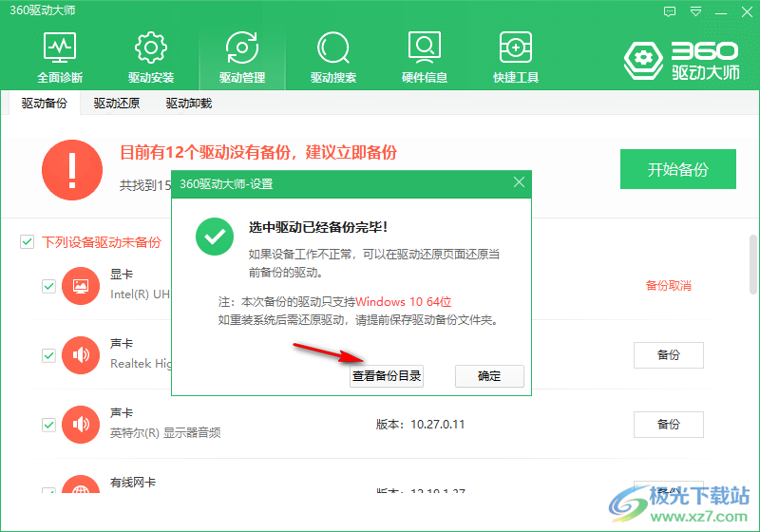760x532 pixels.
Task: Click the 选中驱动已经备份完毕! heading
Action: pyautogui.click(x=318, y=227)
